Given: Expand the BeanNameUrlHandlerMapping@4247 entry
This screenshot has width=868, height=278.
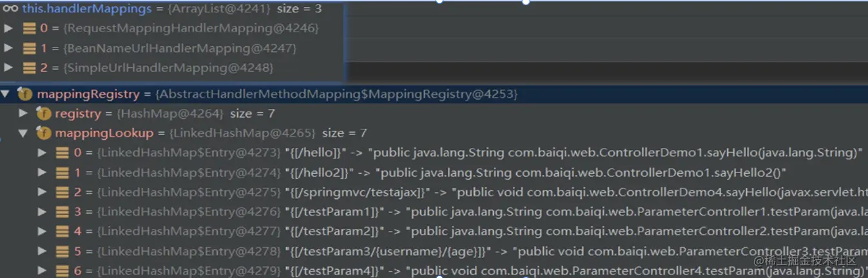Looking at the screenshot, I should click(x=8, y=48).
